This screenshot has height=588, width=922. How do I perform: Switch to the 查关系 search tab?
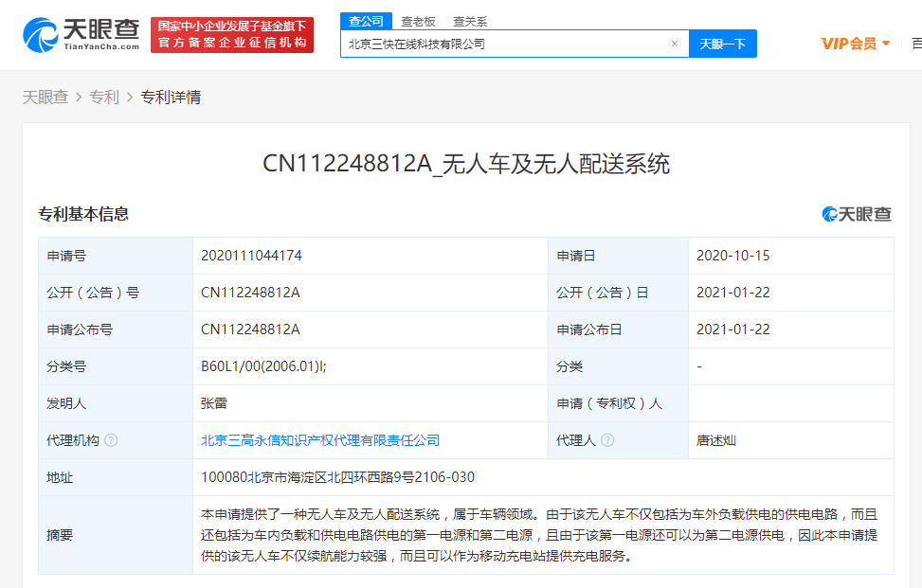coord(470,21)
